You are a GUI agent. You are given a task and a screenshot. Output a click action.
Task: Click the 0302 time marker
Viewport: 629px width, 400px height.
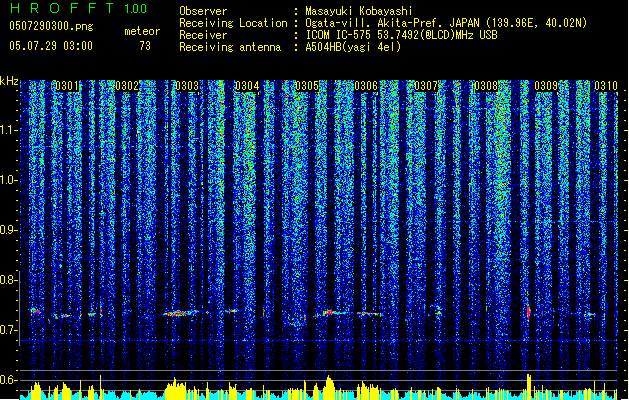click(127, 86)
